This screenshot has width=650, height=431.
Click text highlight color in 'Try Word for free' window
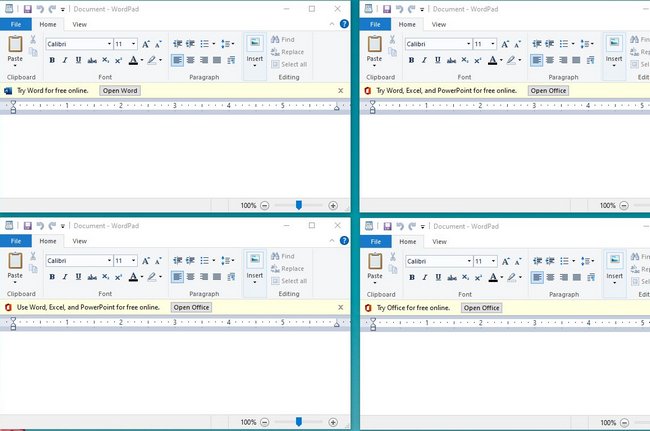coord(152,60)
